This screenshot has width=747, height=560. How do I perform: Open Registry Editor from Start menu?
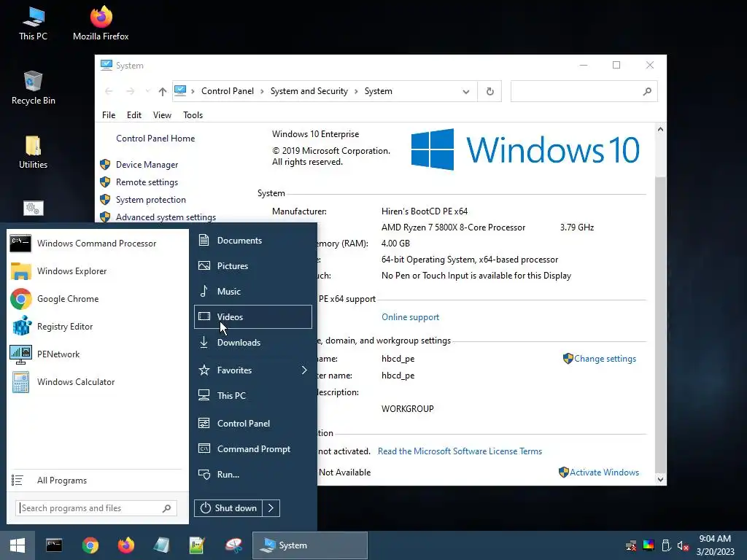coord(97,327)
